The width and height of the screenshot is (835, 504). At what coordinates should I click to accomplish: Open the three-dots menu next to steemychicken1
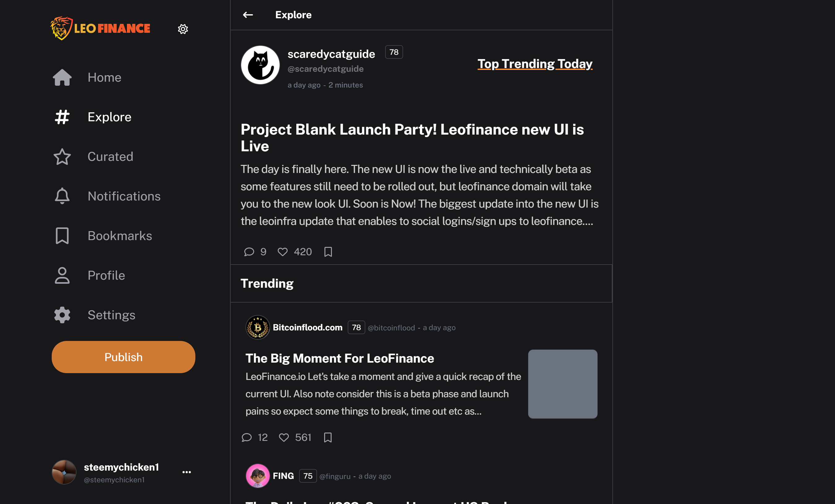187,472
